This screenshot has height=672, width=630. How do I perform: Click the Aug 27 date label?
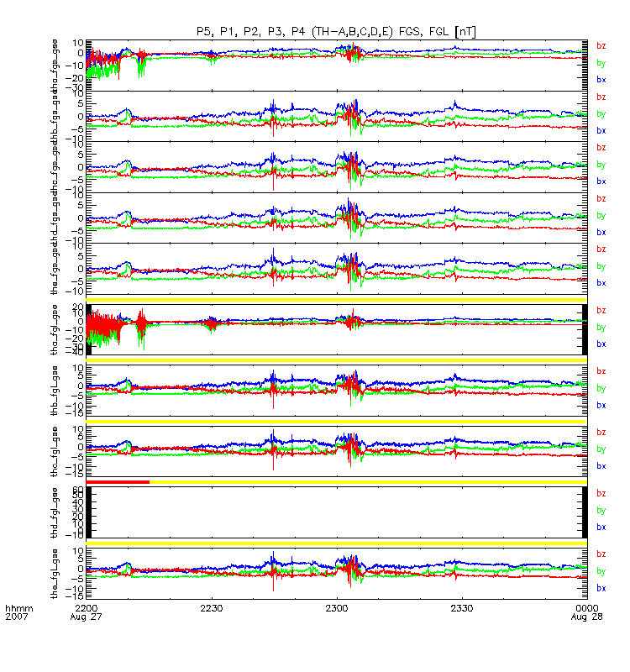tap(87, 617)
